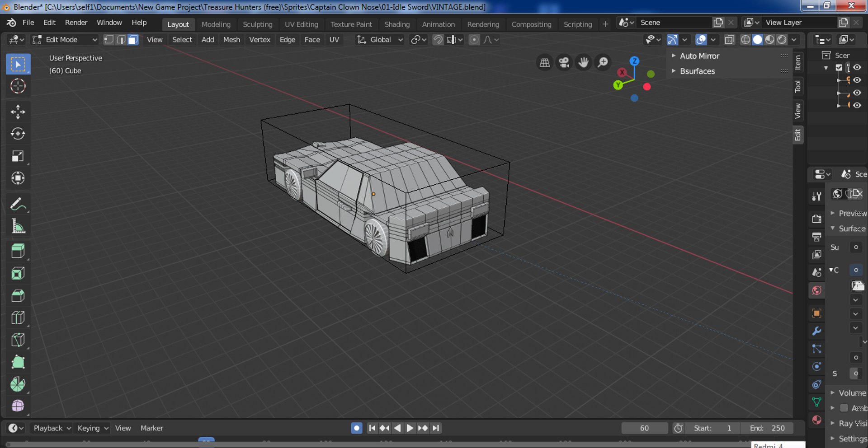Image resolution: width=868 pixels, height=448 pixels.
Task: Open the Edit Mode dropdown
Action: [65, 40]
